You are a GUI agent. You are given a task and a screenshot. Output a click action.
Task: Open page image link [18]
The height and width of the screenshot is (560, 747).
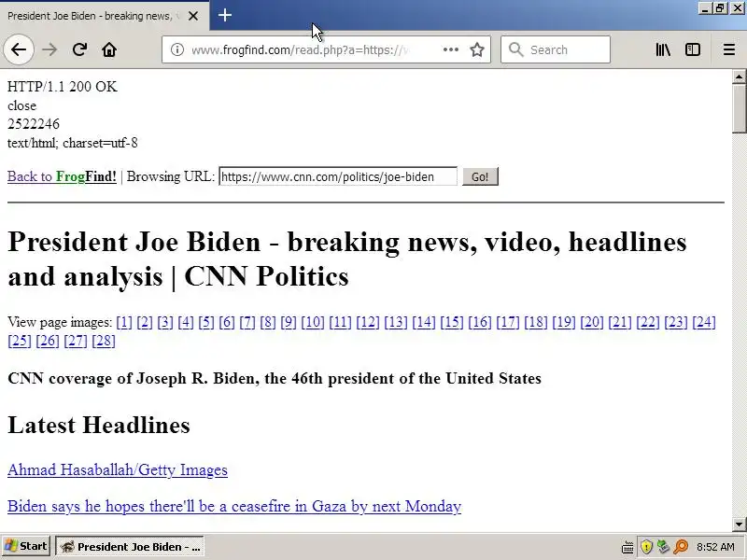tap(536, 322)
